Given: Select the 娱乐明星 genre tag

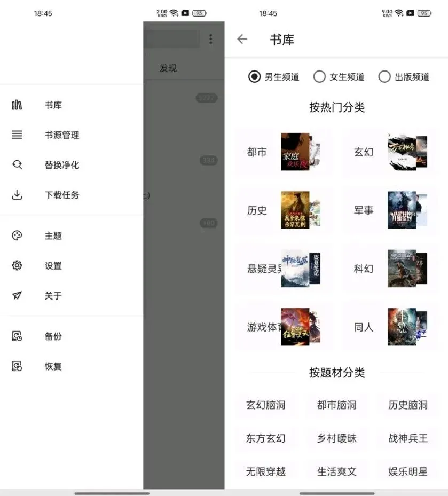Looking at the screenshot, I should click(x=408, y=471).
